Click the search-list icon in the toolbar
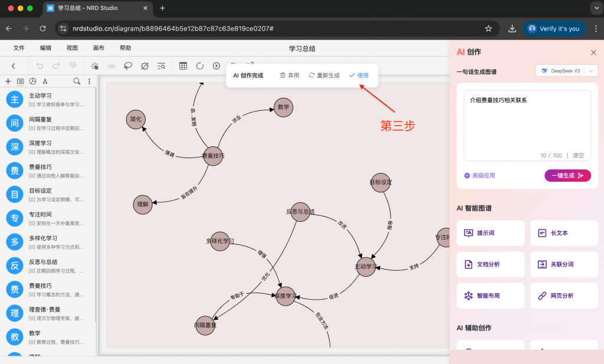This screenshot has height=364, width=604. tap(161, 66)
